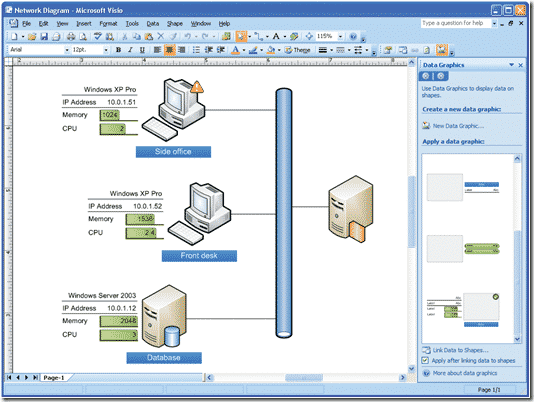Expand the Data Graphics pane title dropdown
This screenshot has height=402, width=534.
tap(512, 65)
